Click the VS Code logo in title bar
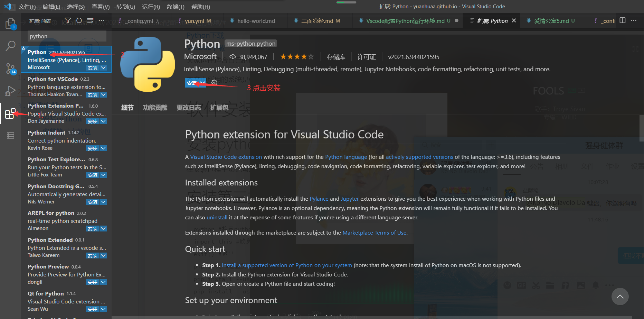 pyautogui.click(x=8, y=6)
